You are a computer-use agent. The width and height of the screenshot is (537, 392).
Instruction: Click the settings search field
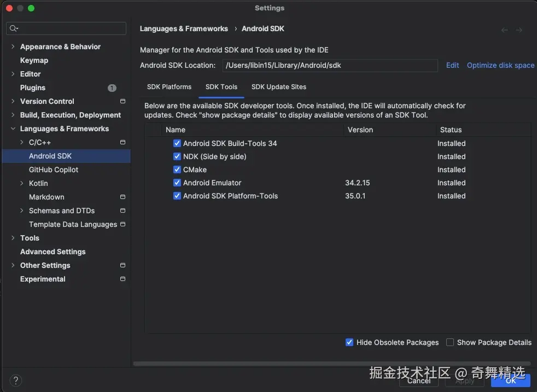(x=66, y=28)
